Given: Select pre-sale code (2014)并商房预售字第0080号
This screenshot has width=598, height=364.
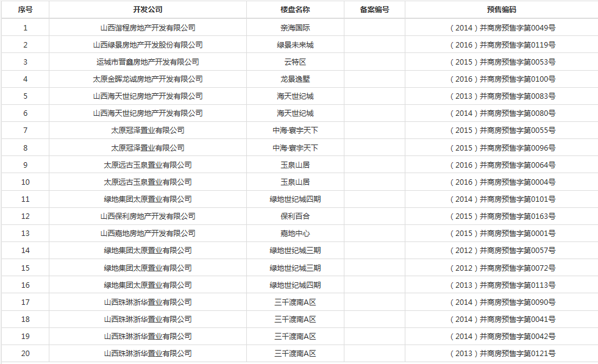Looking at the screenshot, I should (x=502, y=113).
